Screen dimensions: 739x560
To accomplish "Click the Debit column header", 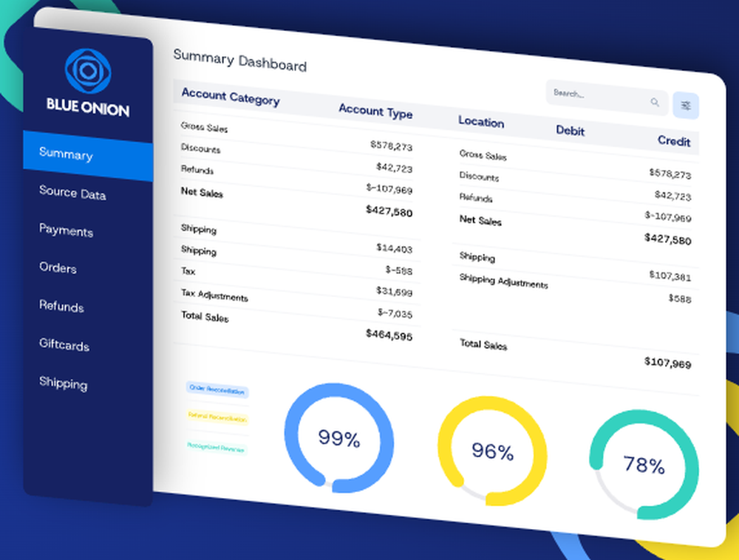I will click(x=571, y=131).
